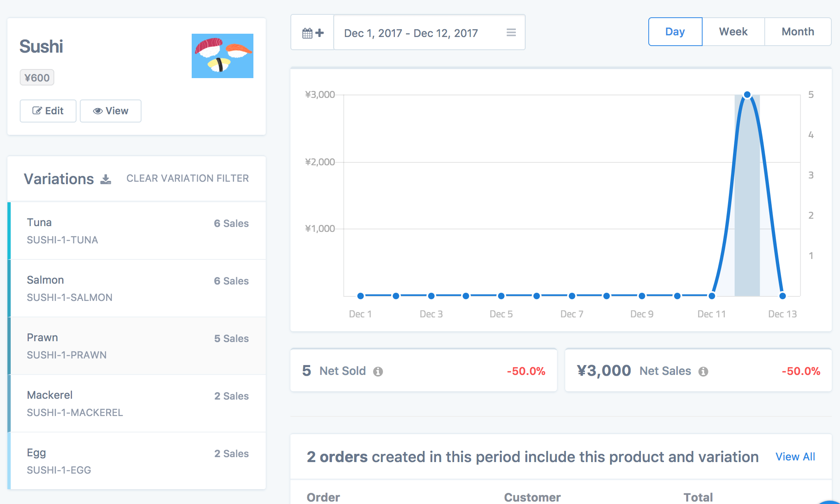The height and width of the screenshot is (504, 840).
Task: Click the Net Sales info icon
Action: [703, 372]
